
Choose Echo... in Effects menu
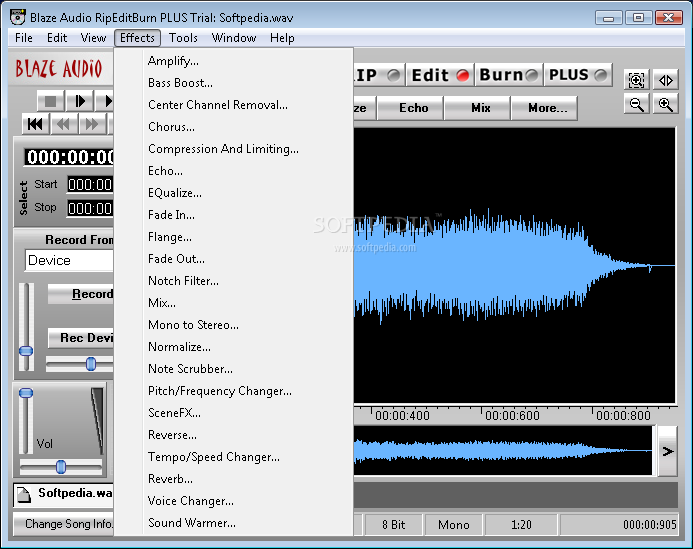(234, 171)
